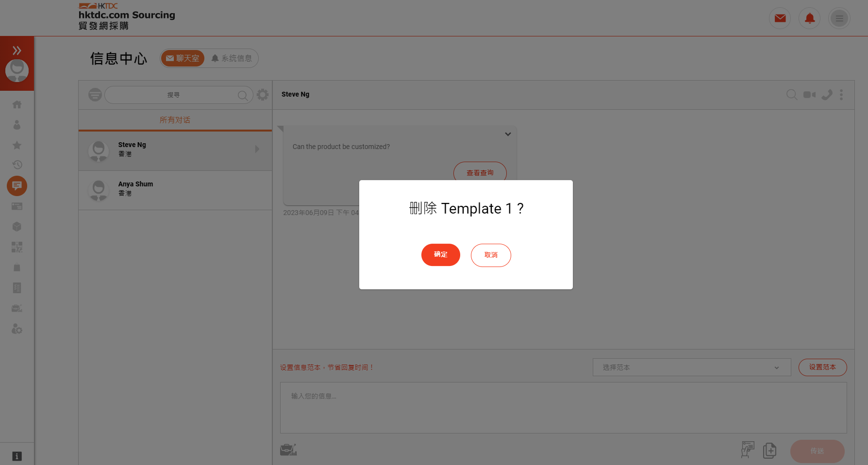This screenshot has width=868, height=465.
Task: Open the QR code sidebar icon
Action: pos(17,247)
